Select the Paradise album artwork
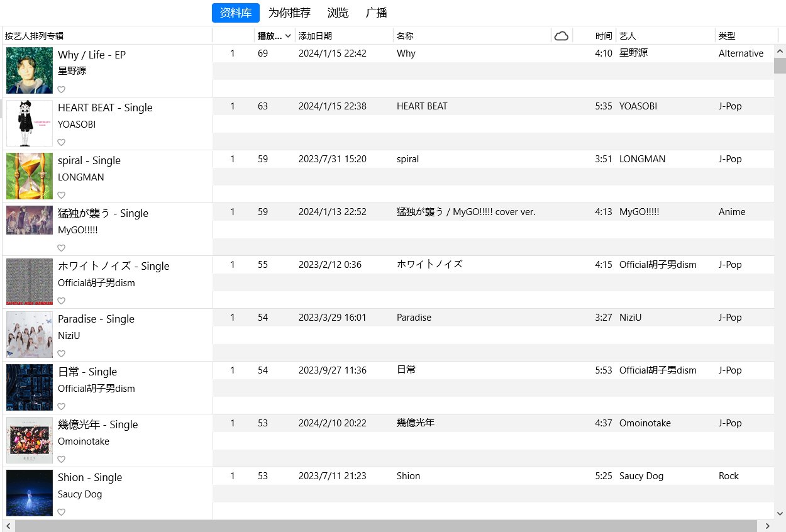The width and height of the screenshot is (786, 532). point(30,335)
